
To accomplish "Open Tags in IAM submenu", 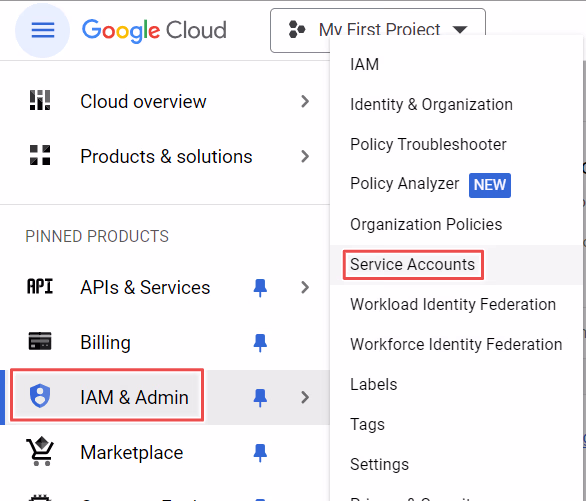I will coord(367,425).
